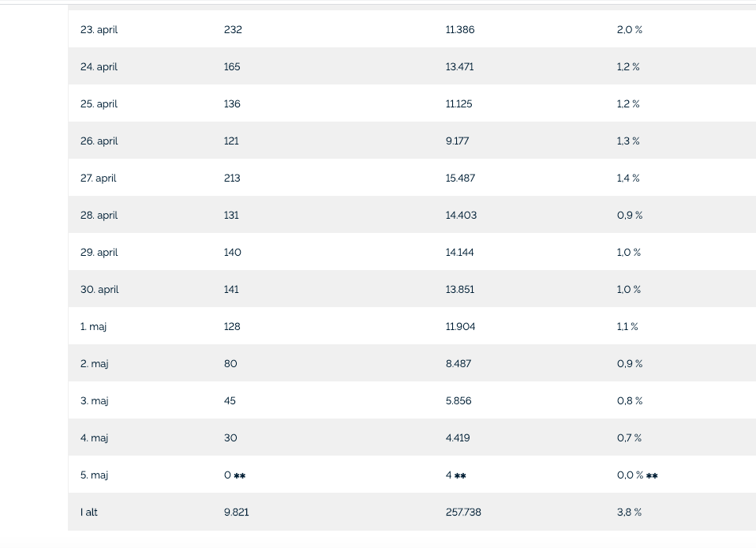Image resolution: width=756 pixels, height=548 pixels.
Task: Select the 1,2 % value for 25. april
Action: pyautogui.click(x=628, y=103)
